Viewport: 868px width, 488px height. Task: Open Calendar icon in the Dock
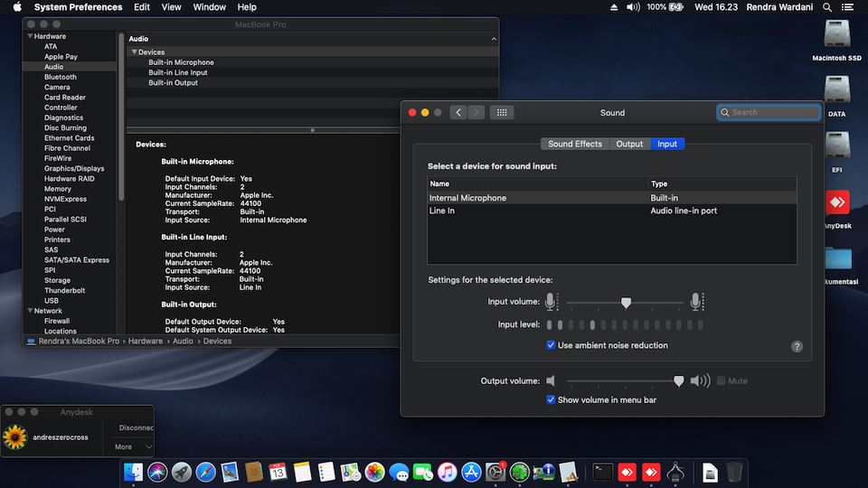[278, 472]
